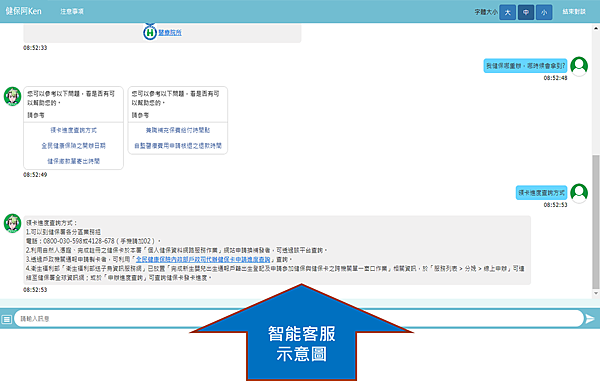Image resolution: width=600 pixels, height=381 pixels.
Task: Click the bot avatar beside suggestion cards
Action: coord(12,96)
